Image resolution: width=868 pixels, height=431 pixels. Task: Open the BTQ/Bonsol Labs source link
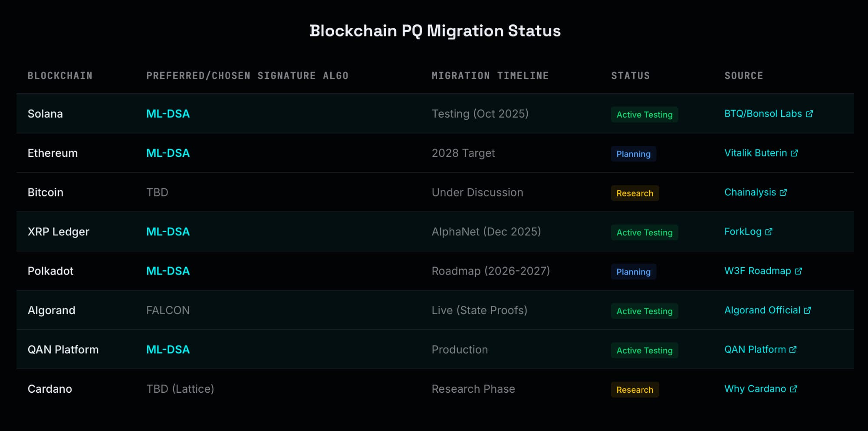point(763,114)
